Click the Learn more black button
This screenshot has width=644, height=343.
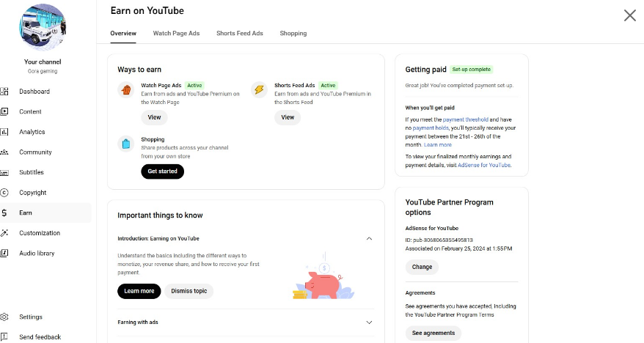tap(139, 291)
